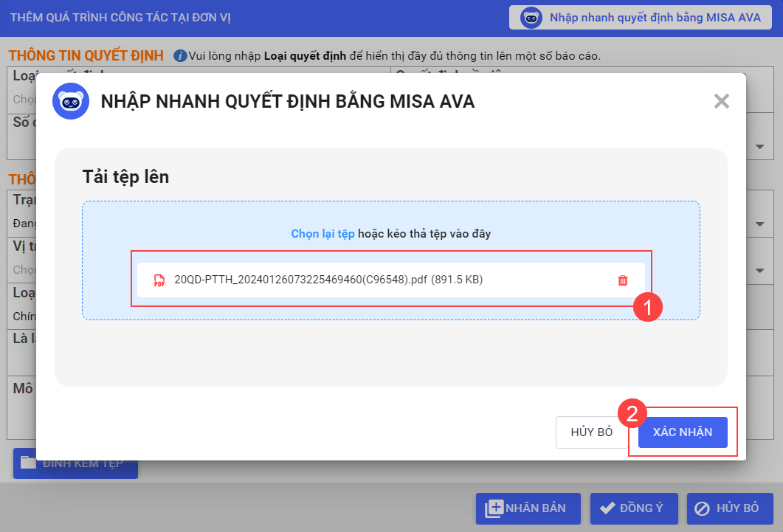Click the robot icon in the header button
The image size is (783, 532).
[531, 18]
